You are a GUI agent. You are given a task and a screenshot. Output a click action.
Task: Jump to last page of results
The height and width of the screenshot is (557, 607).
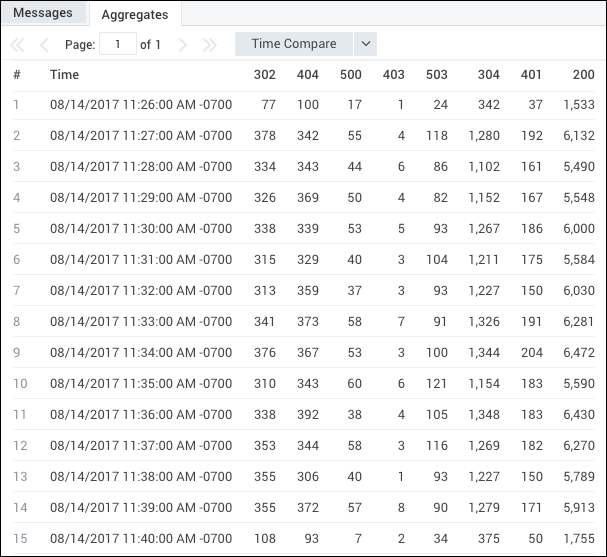click(209, 45)
